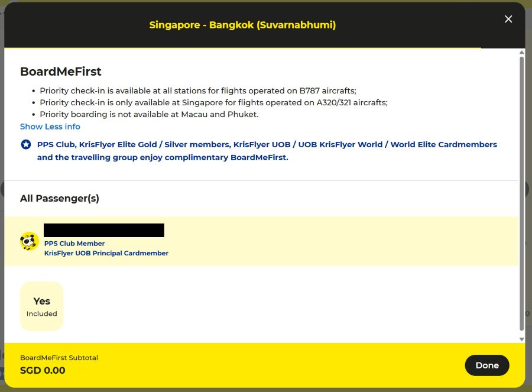
Task: Click the redacted passenger name
Action: 104,230
